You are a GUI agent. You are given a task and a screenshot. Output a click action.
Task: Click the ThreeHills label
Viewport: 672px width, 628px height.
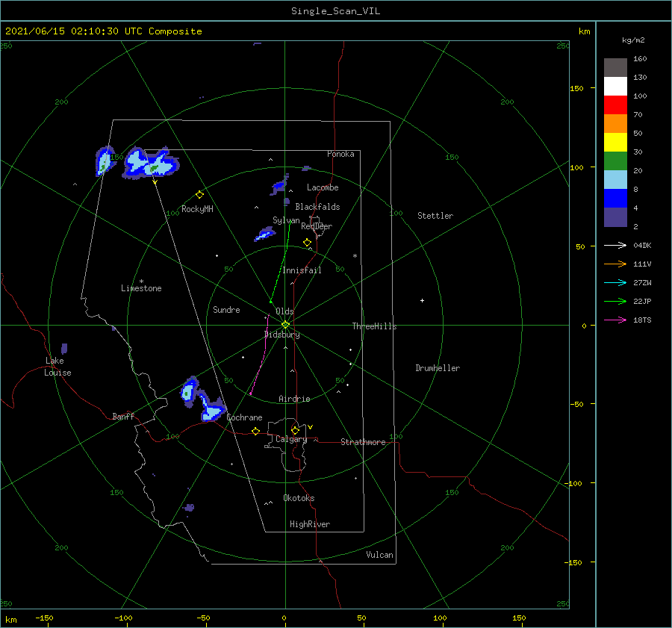[374, 326]
